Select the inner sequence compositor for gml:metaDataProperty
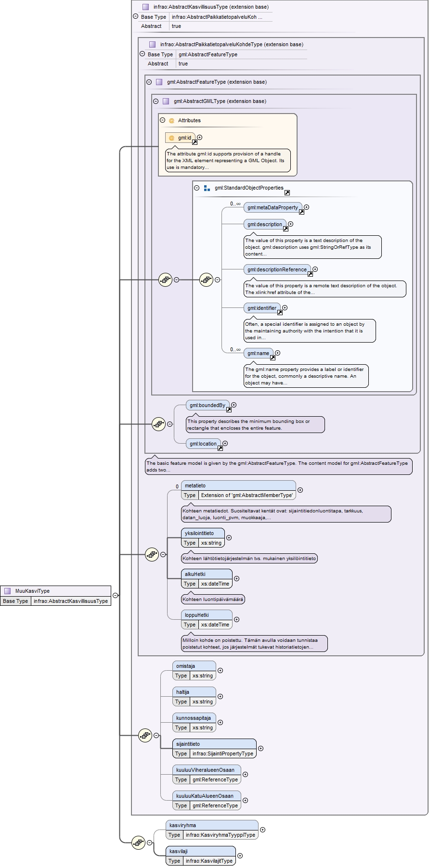Image resolution: width=429 pixels, height=868 pixels. tap(206, 280)
